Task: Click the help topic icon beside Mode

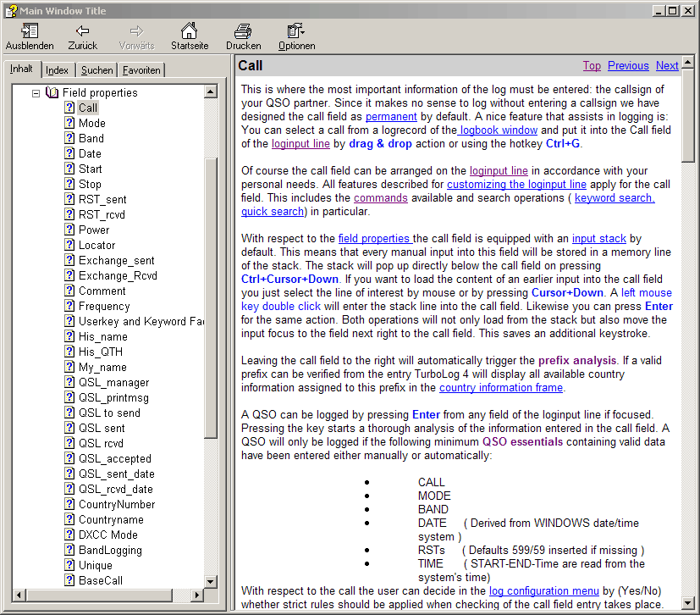Action: tap(69, 123)
